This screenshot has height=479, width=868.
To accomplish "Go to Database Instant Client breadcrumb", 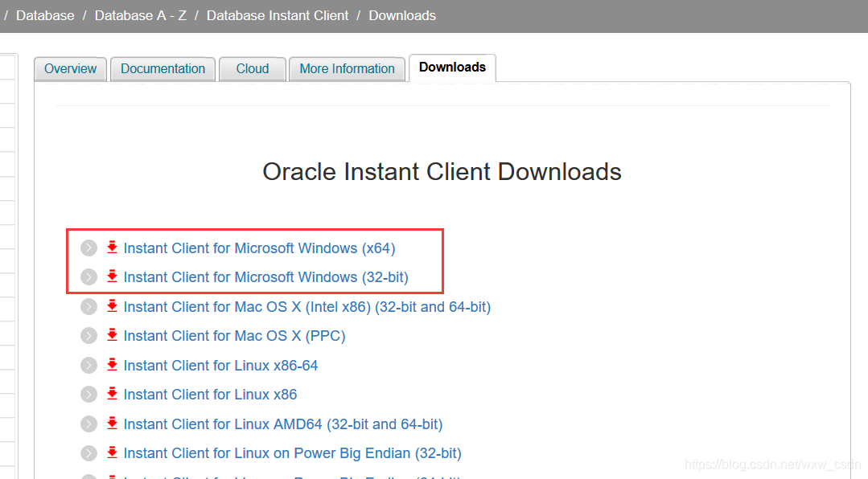I will coord(278,15).
